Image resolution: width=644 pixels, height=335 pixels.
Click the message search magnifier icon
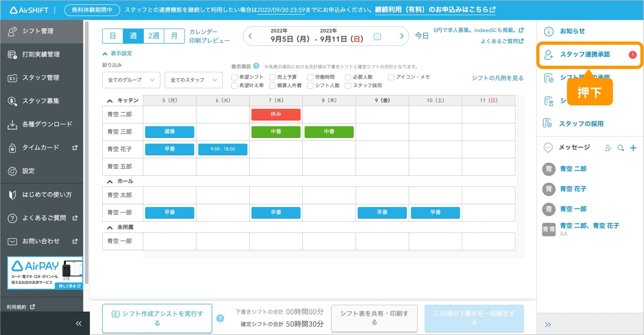621,148
